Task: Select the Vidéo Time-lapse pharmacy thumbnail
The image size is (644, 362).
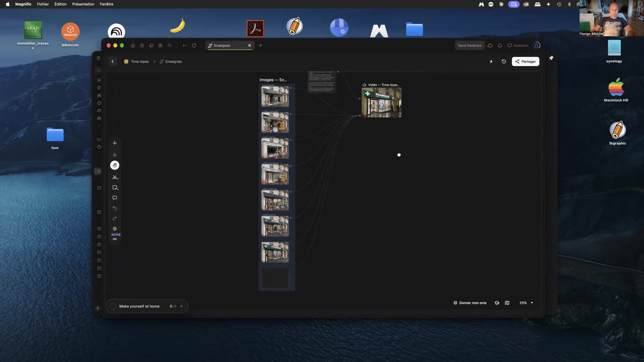Action: click(x=381, y=103)
